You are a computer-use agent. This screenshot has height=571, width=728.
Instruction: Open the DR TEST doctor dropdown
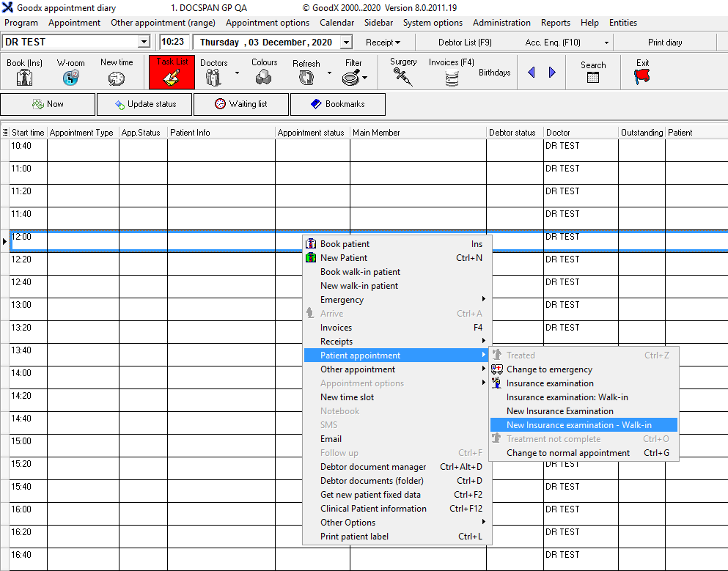click(x=144, y=43)
